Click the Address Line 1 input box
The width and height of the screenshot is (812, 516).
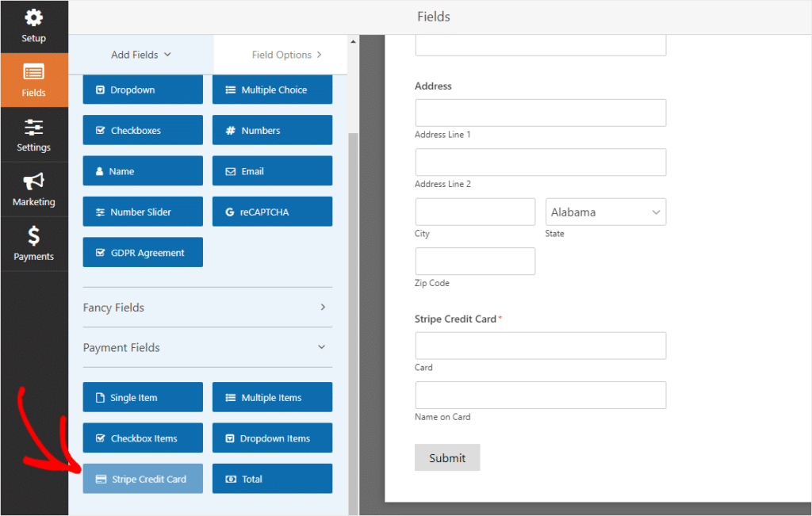(x=540, y=113)
